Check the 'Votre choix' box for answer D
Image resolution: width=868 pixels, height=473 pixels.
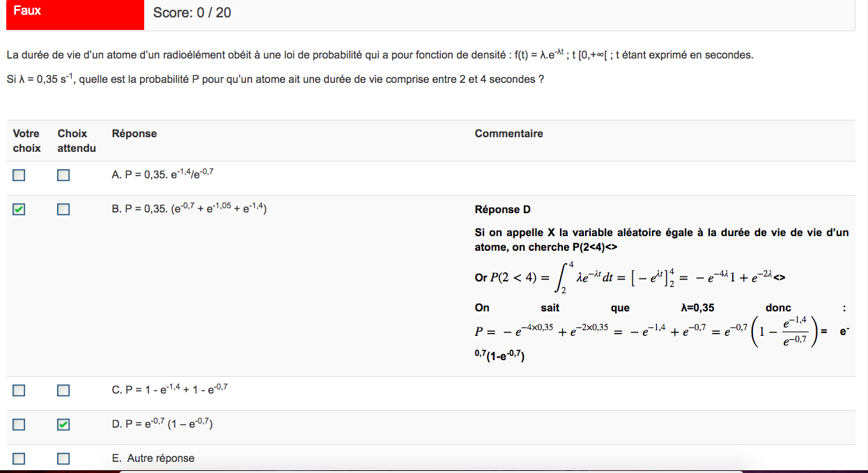(x=19, y=424)
